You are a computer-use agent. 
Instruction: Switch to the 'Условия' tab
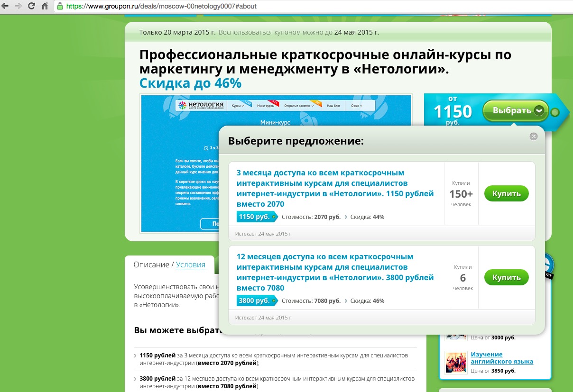pyautogui.click(x=191, y=264)
